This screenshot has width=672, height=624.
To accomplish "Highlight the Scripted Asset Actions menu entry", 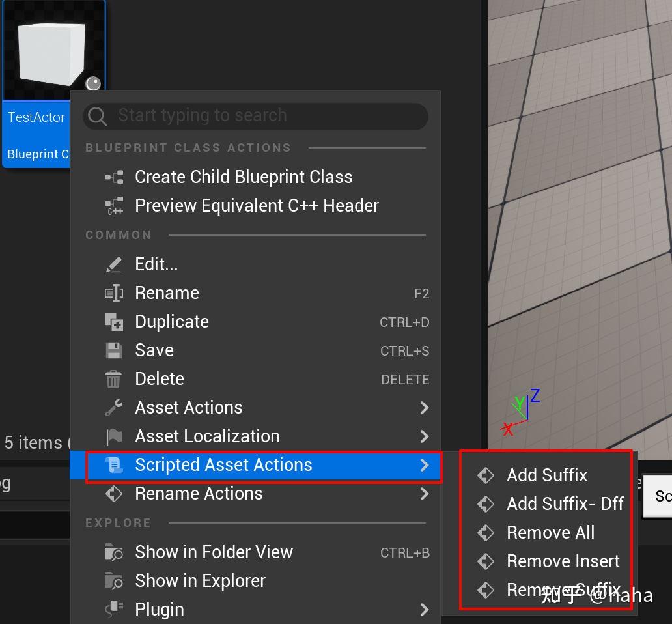I will tap(223, 465).
